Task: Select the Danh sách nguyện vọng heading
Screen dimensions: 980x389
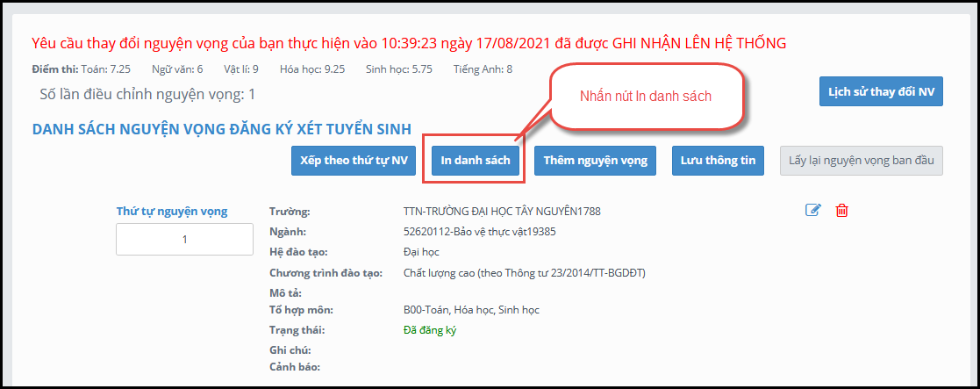Action: (x=222, y=129)
